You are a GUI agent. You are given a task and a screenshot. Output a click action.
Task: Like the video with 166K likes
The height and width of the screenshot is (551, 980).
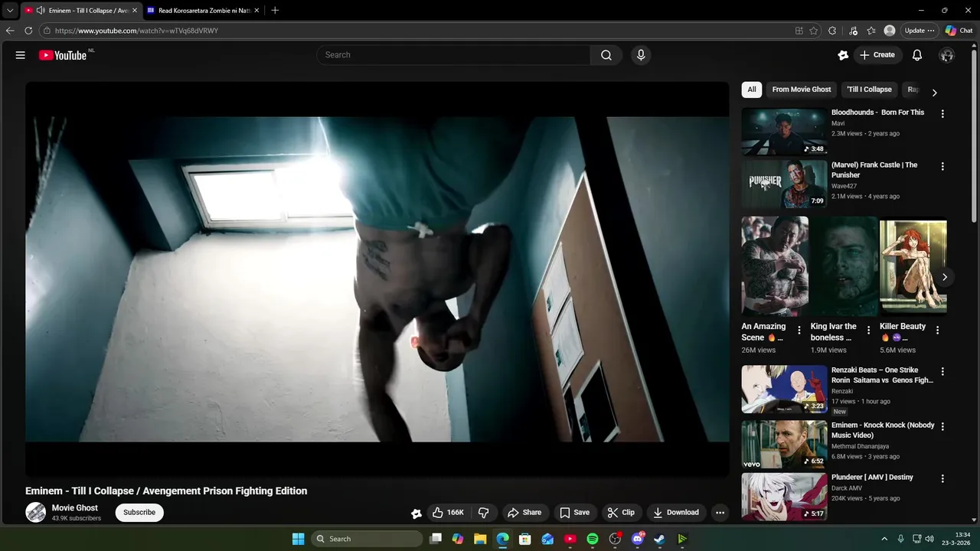(449, 513)
